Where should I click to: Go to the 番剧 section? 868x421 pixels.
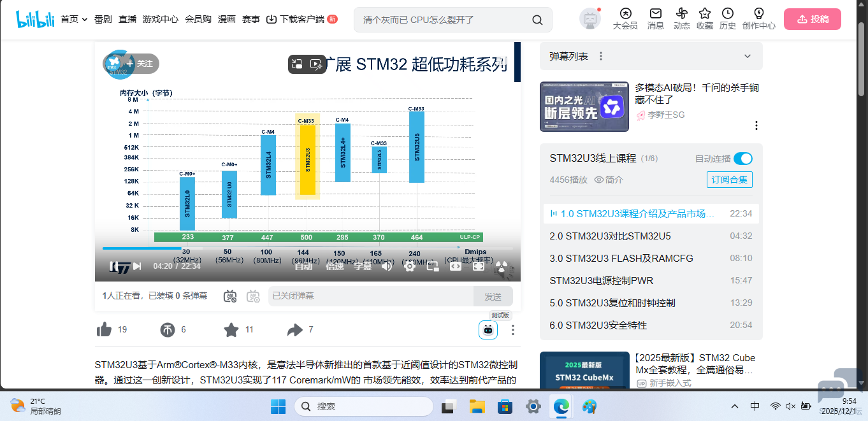103,19
